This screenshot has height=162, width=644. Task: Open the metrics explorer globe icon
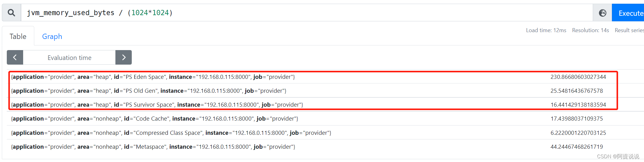pyautogui.click(x=602, y=13)
